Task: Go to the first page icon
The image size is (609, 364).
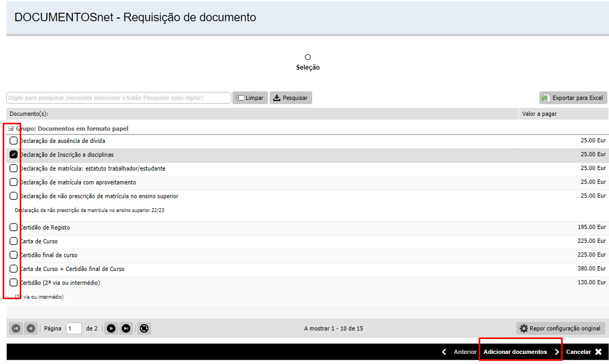Action: click(x=16, y=328)
